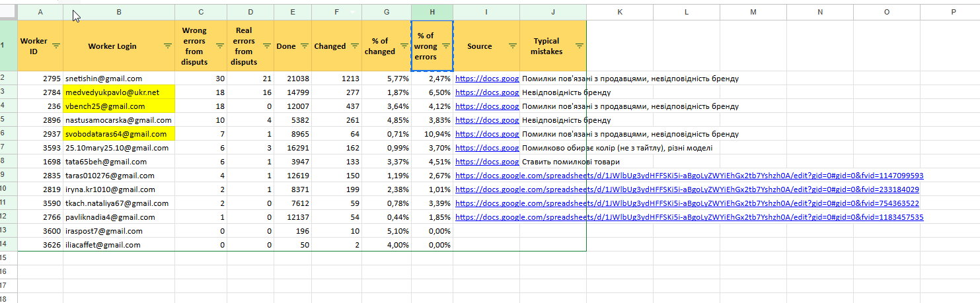Select Worker ID cell 2795
Viewport: 980px width, 303px height.
click(40, 79)
